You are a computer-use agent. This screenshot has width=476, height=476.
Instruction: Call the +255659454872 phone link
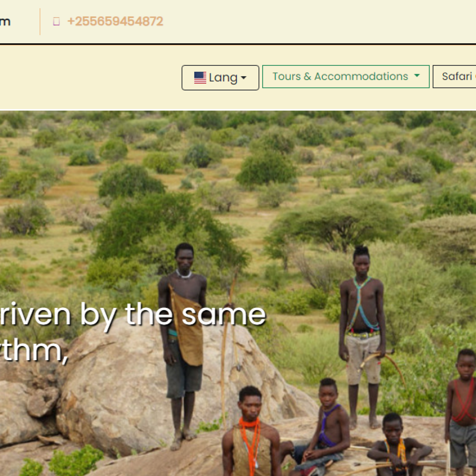pos(115,21)
